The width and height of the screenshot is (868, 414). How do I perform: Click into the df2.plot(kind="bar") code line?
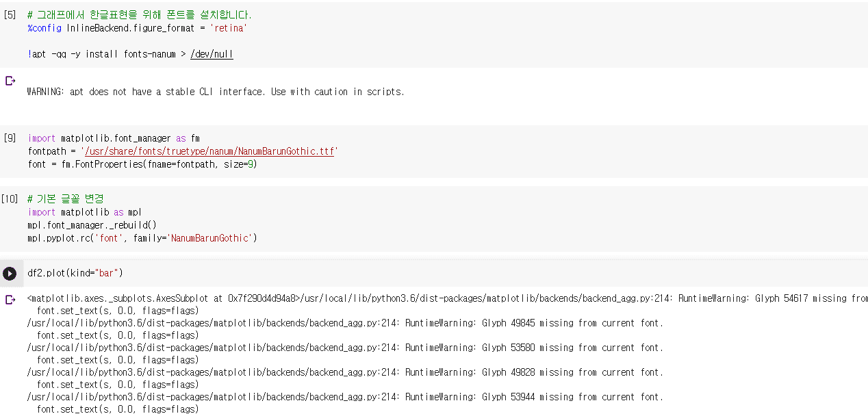[x=75, y=273]
